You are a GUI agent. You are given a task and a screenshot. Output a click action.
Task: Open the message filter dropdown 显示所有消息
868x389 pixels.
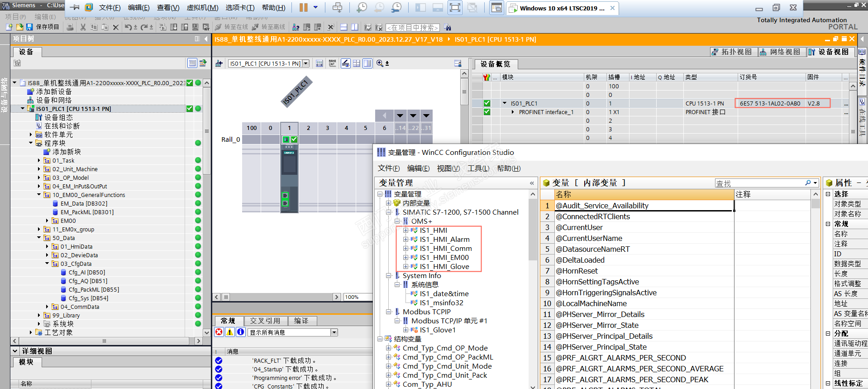334,332
